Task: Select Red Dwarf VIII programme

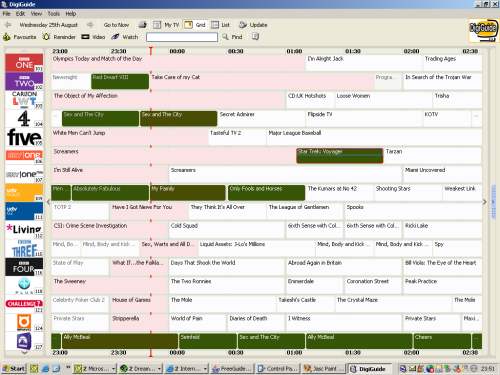Action: pyautogui.click(x=120, y=81)
